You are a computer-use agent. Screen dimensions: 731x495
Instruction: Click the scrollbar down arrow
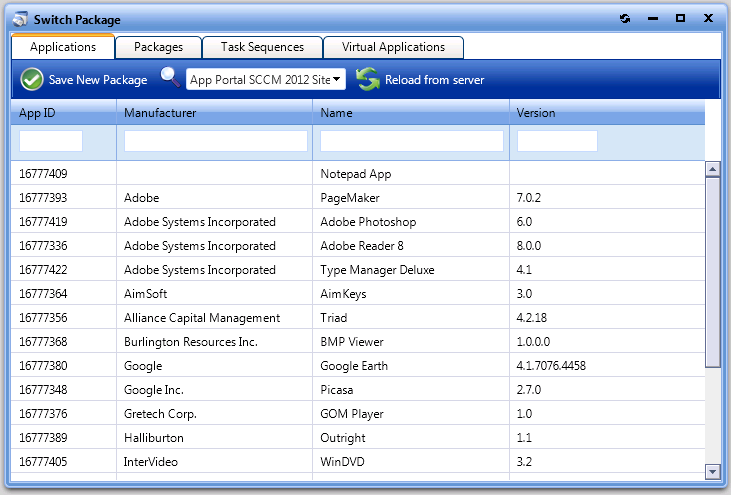click(712, 471)
